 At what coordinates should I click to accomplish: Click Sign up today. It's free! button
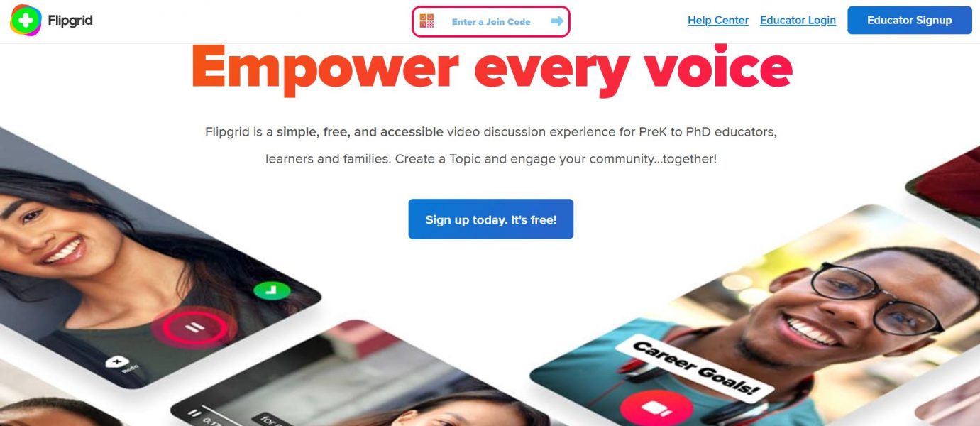(x=490, y=219)
